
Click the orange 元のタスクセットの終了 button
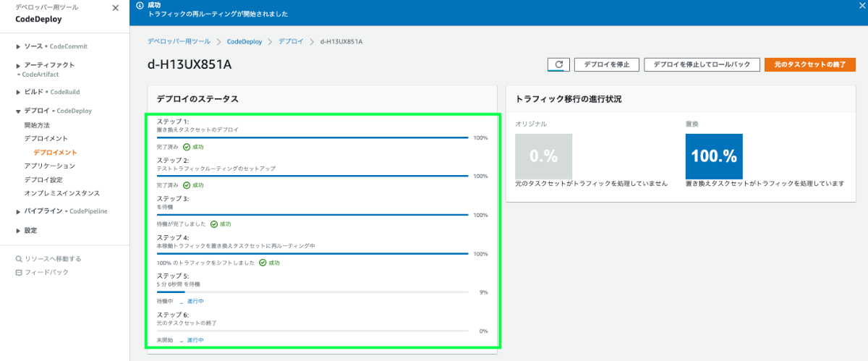(809, 64)
